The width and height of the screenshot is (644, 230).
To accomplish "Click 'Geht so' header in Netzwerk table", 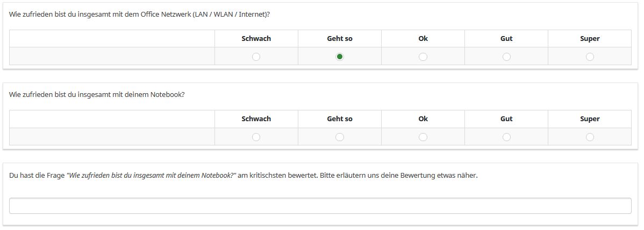I will [340, 39].
